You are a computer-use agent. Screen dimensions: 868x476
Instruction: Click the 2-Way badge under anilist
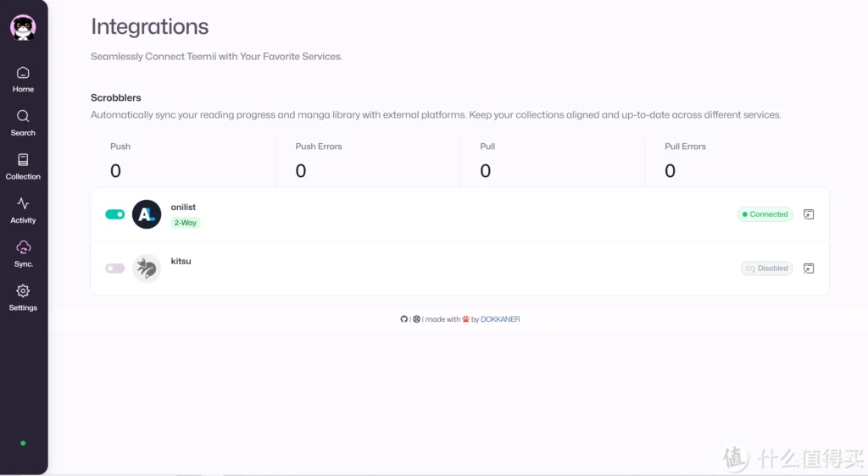186,223
